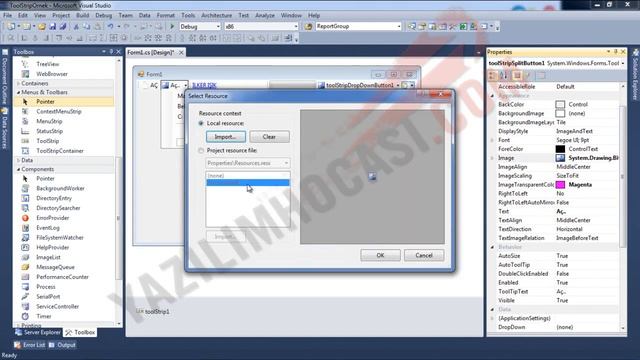Open the File menu
Image resolution: width=640 pixels, height=360 pixels.
pos(7,15)
